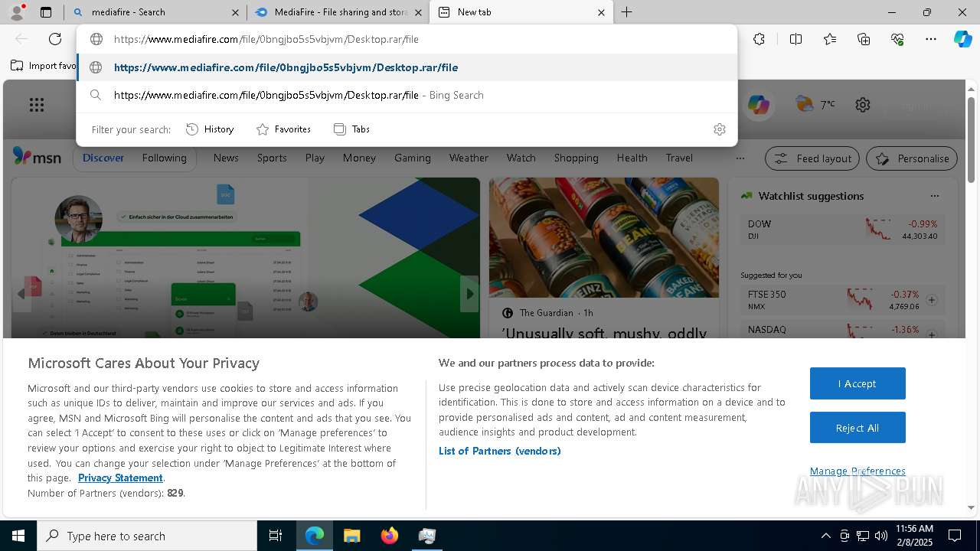Open Browser essentials heart icon

pos(897,39)
